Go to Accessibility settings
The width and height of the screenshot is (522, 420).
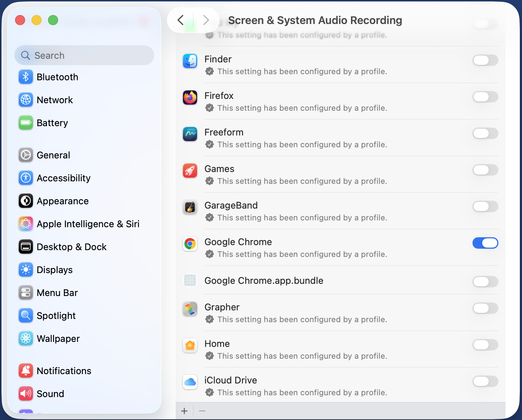(84, 178)
